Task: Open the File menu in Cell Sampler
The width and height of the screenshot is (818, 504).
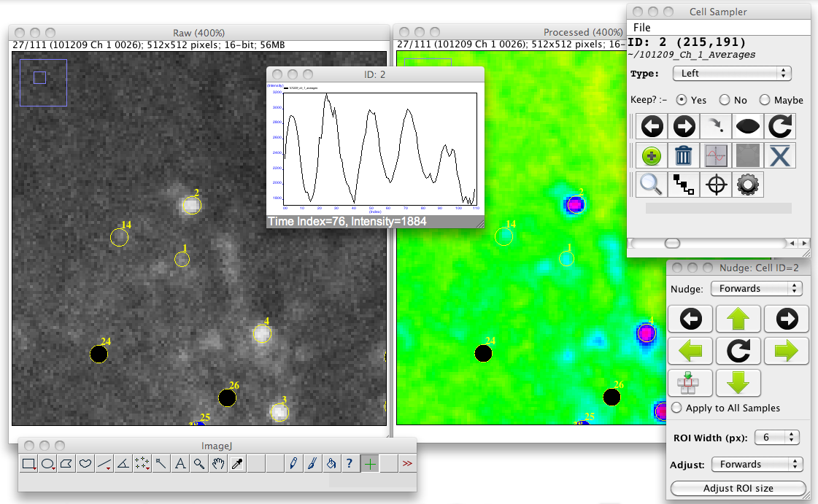Action: click(x=642, y=28)
